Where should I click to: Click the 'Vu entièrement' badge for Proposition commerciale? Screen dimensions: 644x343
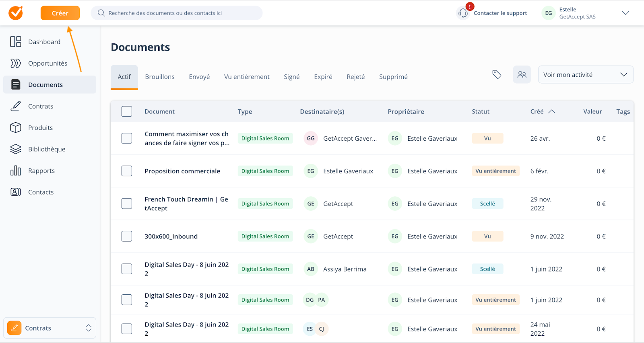(x=495, y=171)
